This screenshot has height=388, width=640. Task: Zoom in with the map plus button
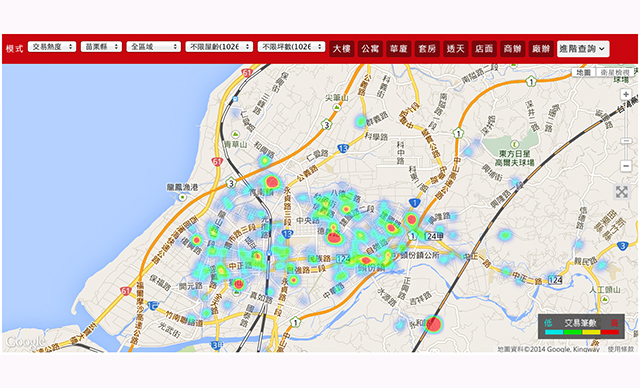[x=625, y=95]
